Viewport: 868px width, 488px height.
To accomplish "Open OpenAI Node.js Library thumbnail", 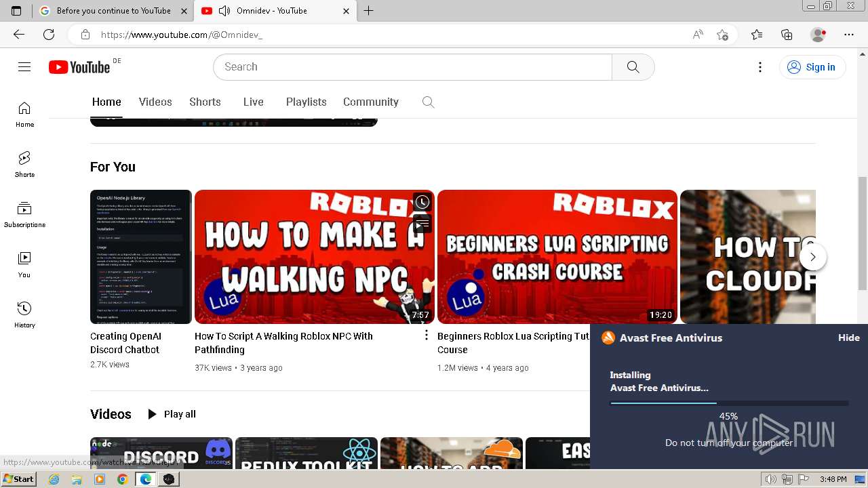I will (141, 257).
